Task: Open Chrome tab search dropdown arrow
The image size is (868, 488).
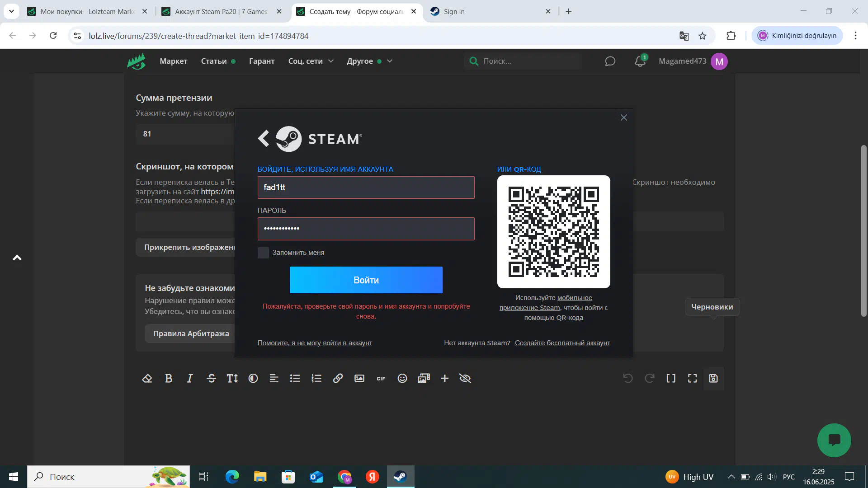Action: (11, 11)
